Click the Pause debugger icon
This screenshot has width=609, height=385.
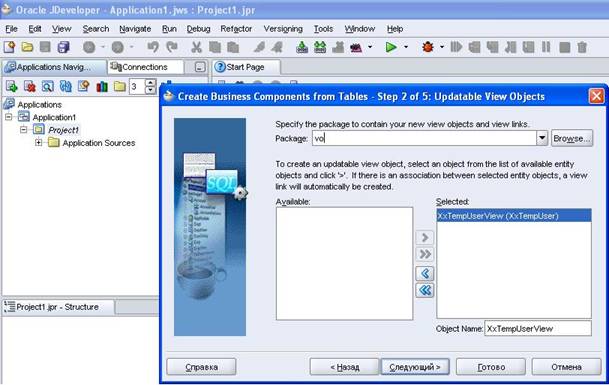(x=546, y=47)
